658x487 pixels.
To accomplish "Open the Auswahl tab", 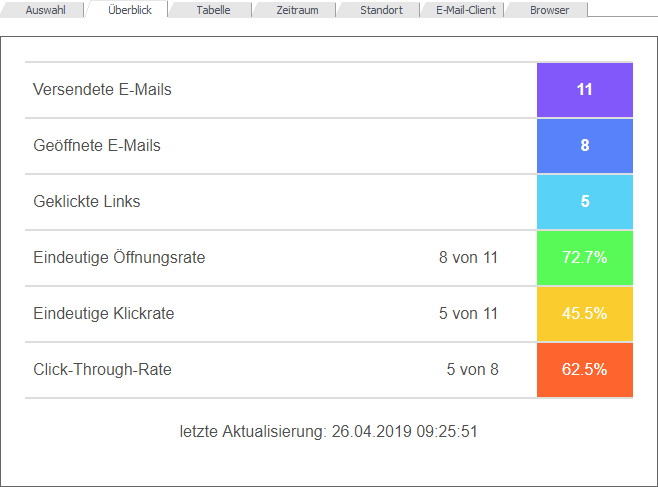I will [x=45, y=10].
